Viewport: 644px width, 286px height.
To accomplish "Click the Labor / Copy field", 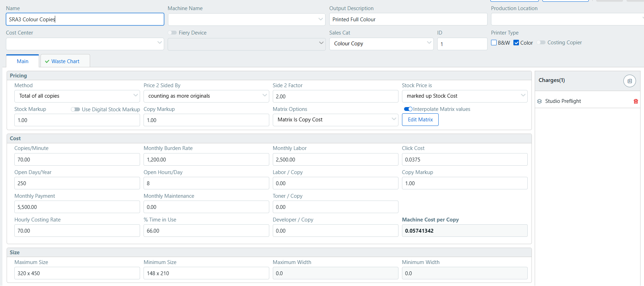I will tap(335, 183).
